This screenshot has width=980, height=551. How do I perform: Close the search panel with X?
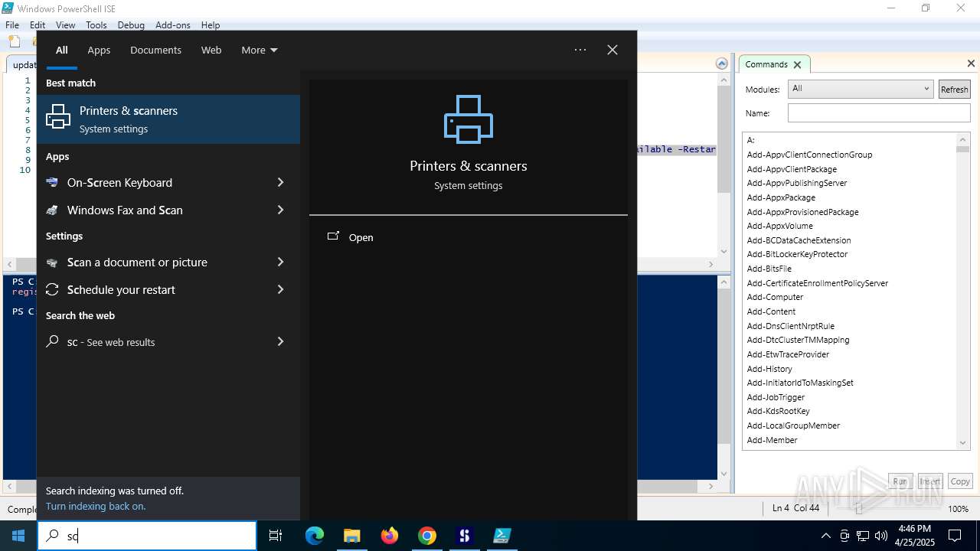(612, 50)
